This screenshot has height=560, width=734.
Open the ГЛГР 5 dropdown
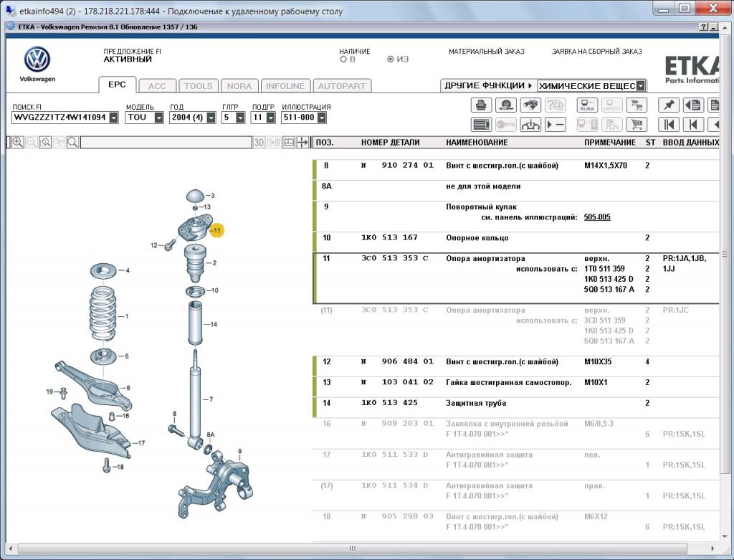pyautogui.click(x=240, y=118)
